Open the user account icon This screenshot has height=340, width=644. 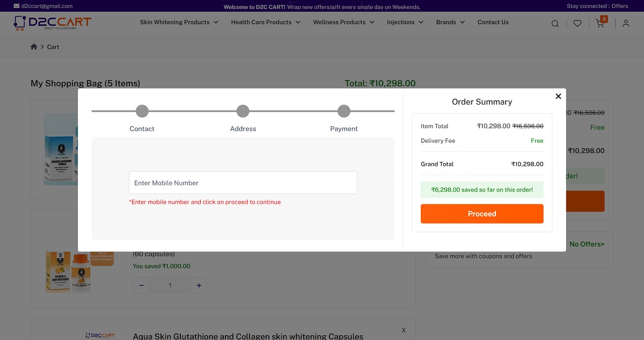coord(626,23)
